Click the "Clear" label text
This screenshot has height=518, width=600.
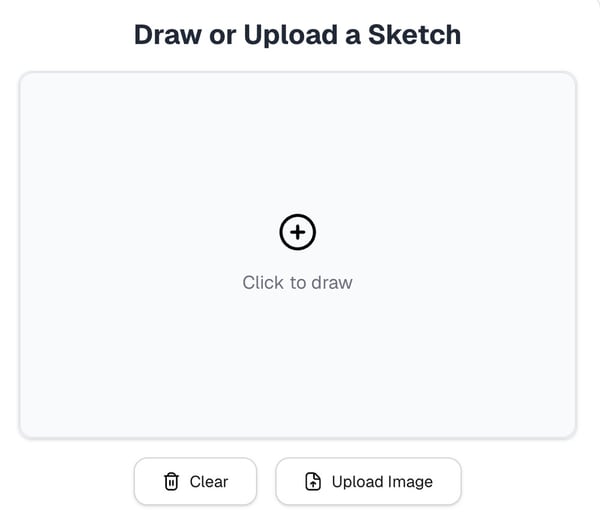[209, 482]
